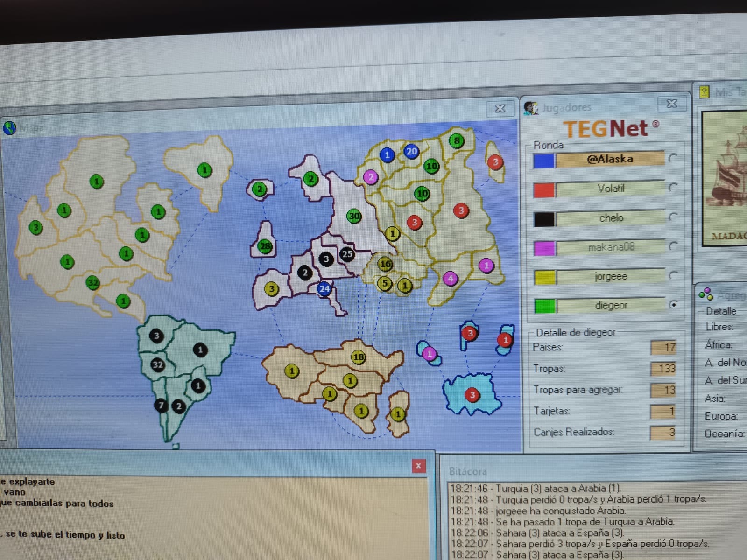Click the Mis Tarjetas panel icon
The height and width of the screenshot is (560, 747).
point(705,91)
